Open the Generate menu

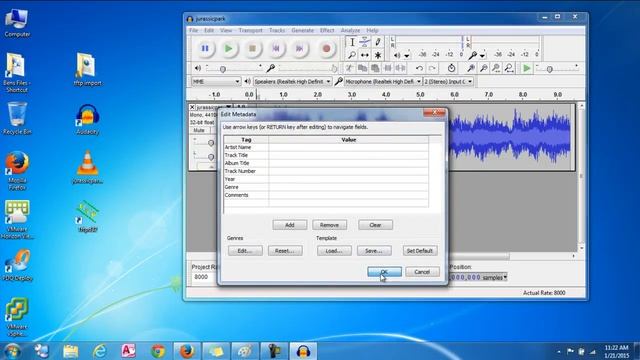[303, 31]
